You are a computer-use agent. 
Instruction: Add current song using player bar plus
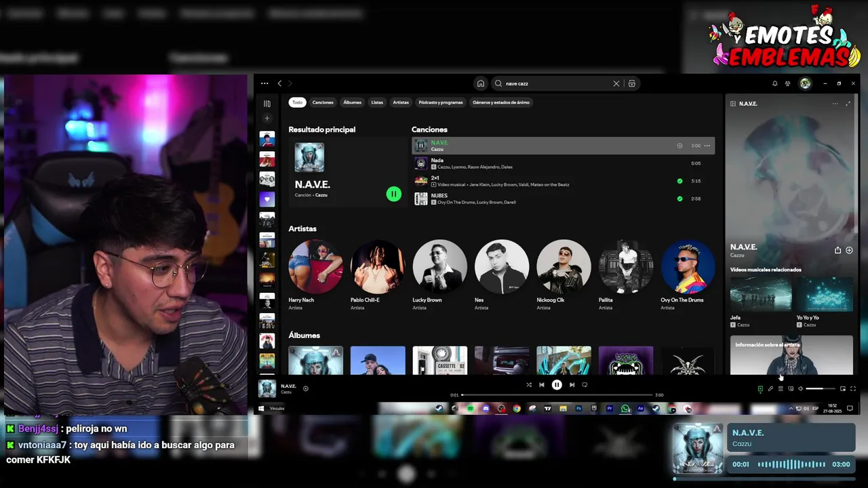[306, 388]
